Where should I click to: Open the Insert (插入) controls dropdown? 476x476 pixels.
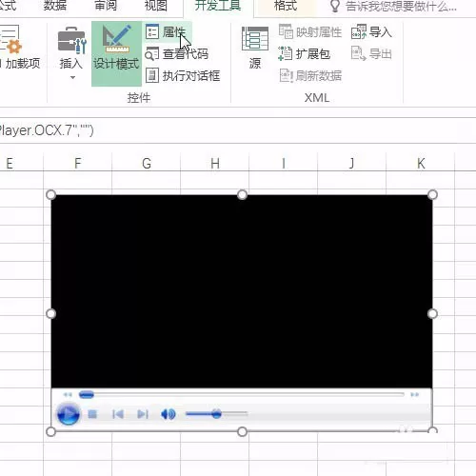click(x=71, y=53)
